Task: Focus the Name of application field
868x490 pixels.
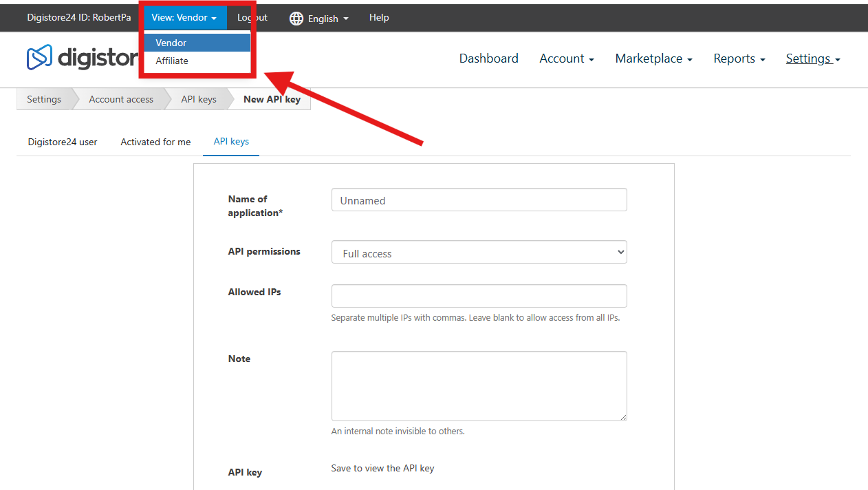Action: click(x=479, y=200)
